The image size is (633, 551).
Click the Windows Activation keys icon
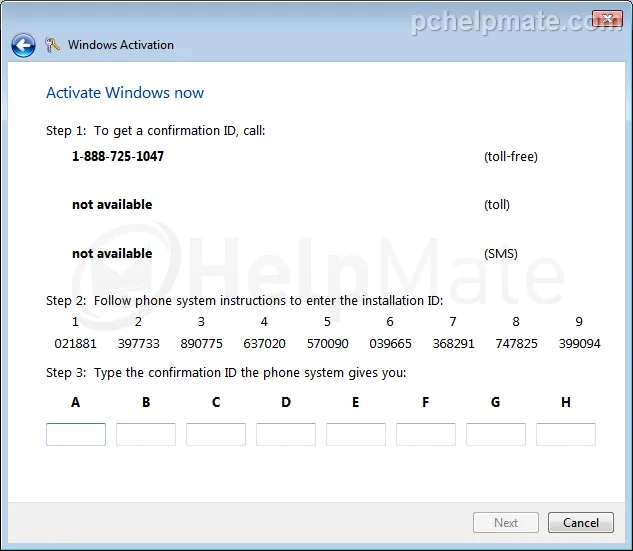click(x=52, y=45)
